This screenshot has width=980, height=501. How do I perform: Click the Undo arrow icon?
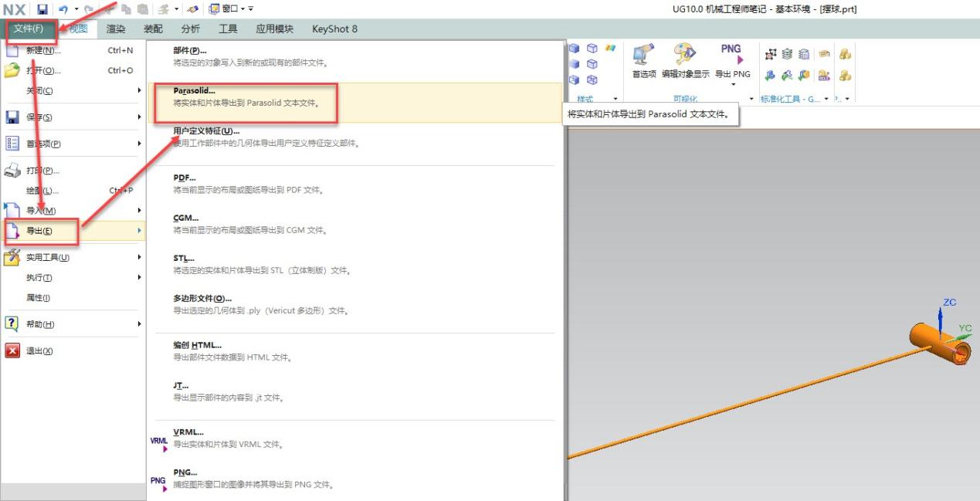click(x=63, y=8)
